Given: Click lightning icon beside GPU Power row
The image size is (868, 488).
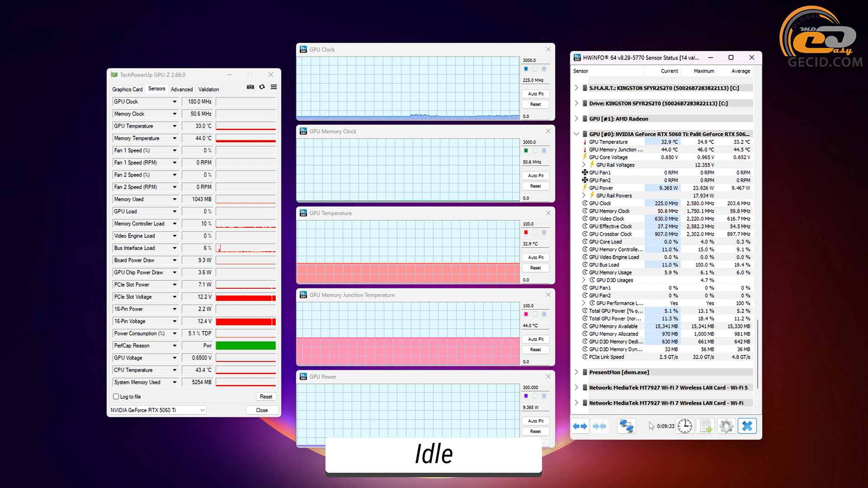Looking at the screenshot, I should [585, 188].
